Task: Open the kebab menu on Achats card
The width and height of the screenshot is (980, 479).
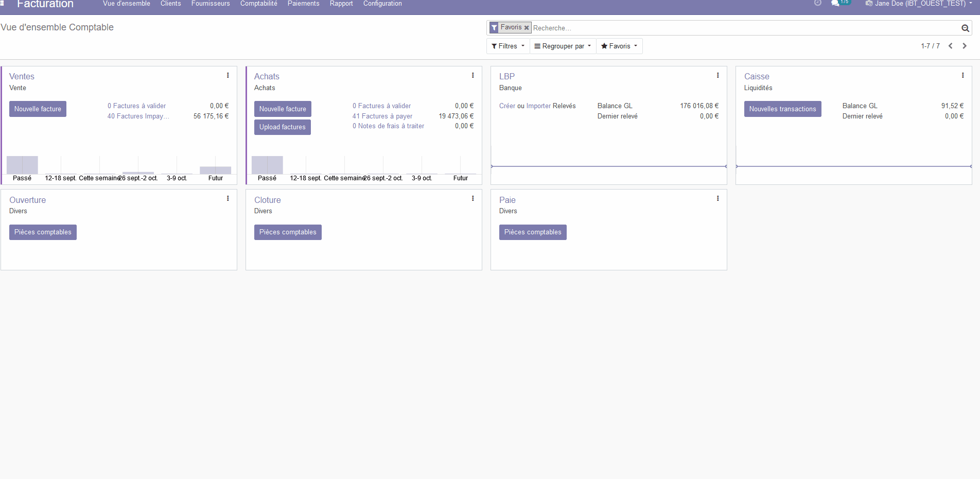Action: 473,75
